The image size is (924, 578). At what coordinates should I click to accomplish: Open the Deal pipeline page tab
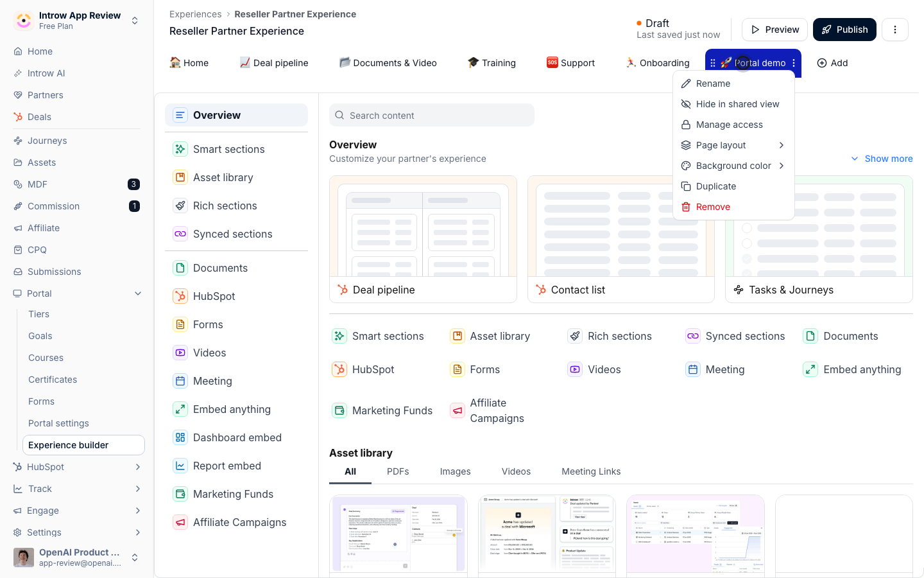click(274, 63)
